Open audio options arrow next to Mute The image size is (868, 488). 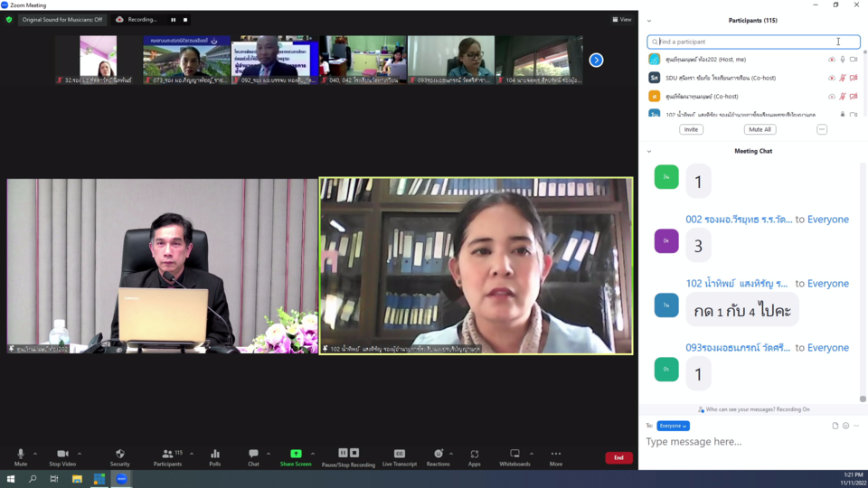click(35, 454)
